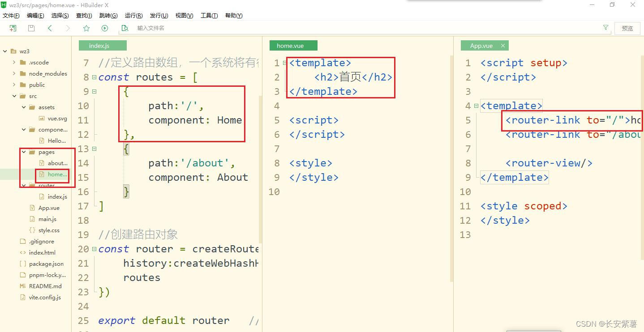The height and width of the screenshot is (332, 644).
Task: Close the App.vue tab
Action: pos(503,46)
